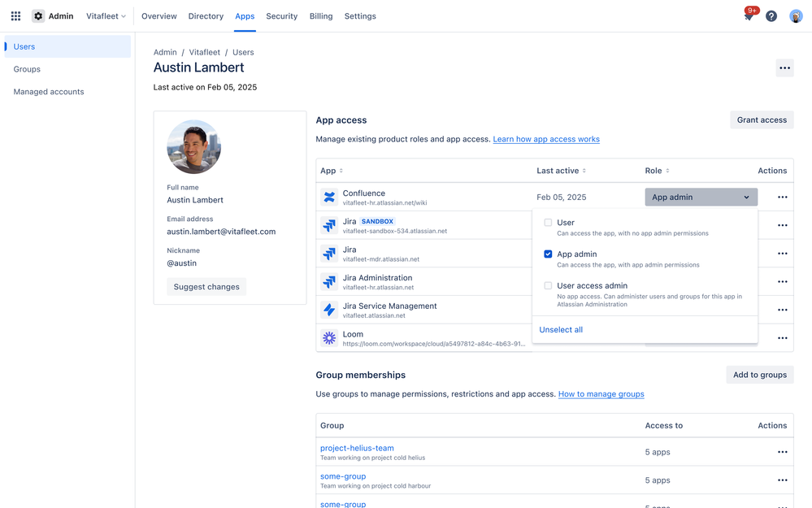The height and width of the screenshot is (508, 812).
Task: Open actions menu for Loom row
Action: click(783, 338)
